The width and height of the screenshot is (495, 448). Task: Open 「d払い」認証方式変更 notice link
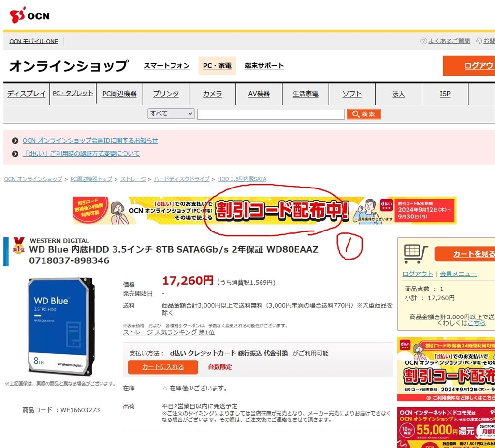81,154
